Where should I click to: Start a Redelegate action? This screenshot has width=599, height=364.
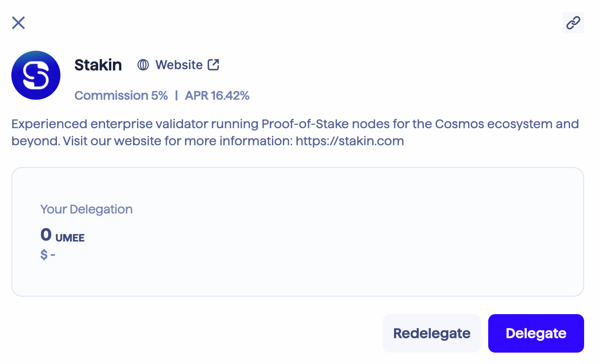432,333
